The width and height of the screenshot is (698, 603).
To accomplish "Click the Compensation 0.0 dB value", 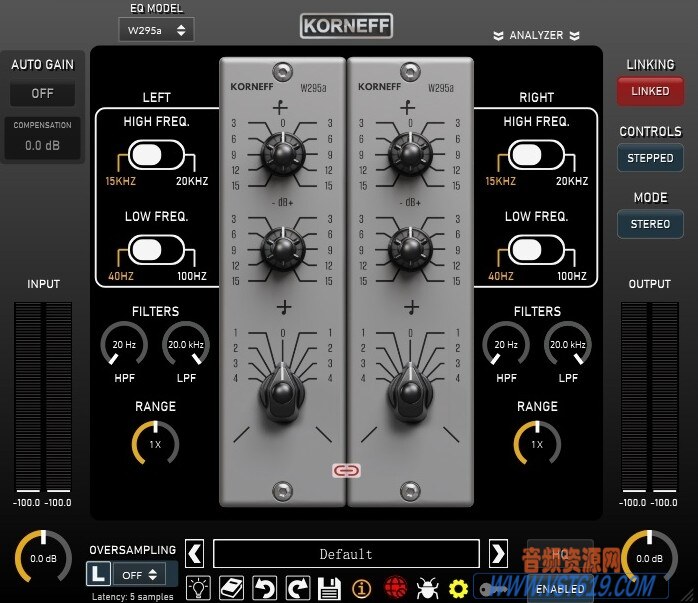I will click(42, 146).
